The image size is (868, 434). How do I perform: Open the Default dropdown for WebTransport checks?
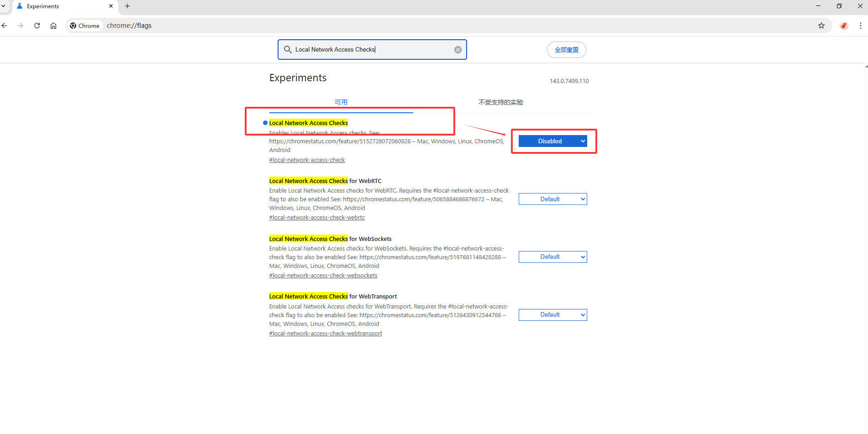(x=552, y=315)
